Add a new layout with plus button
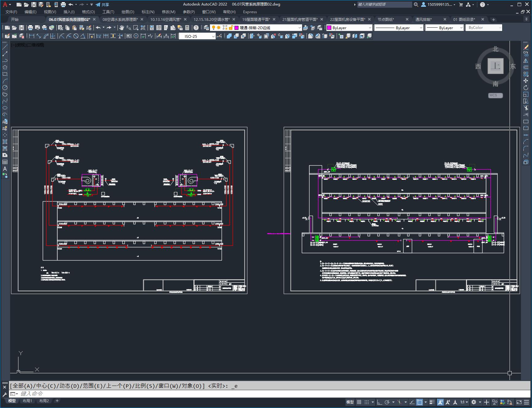532x408 pixels. (57, 401)
